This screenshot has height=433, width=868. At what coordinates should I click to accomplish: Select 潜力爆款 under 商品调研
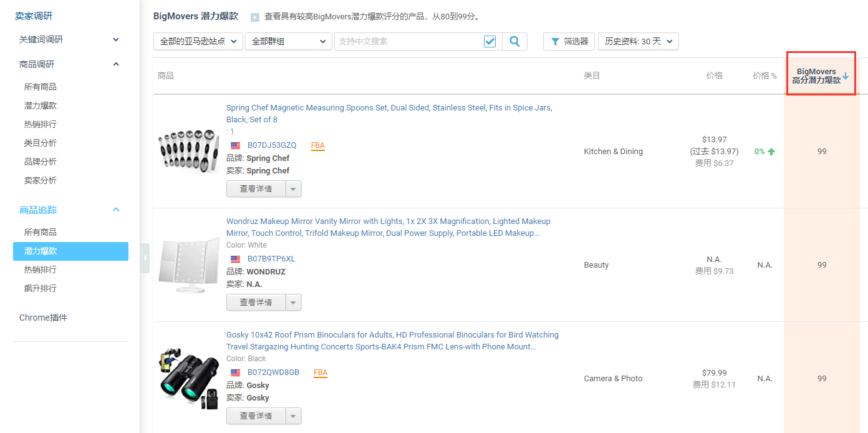pyautogui.click(x=41, y=105)
